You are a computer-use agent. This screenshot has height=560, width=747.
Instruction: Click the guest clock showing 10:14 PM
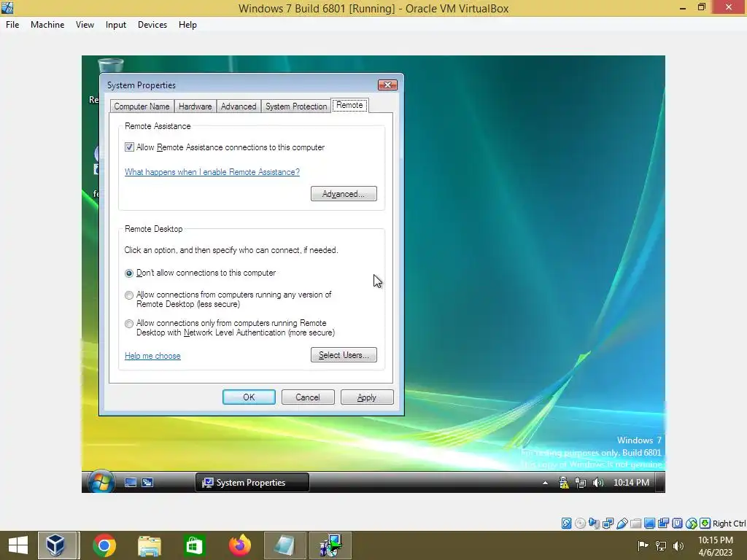(x=631, y=483)
